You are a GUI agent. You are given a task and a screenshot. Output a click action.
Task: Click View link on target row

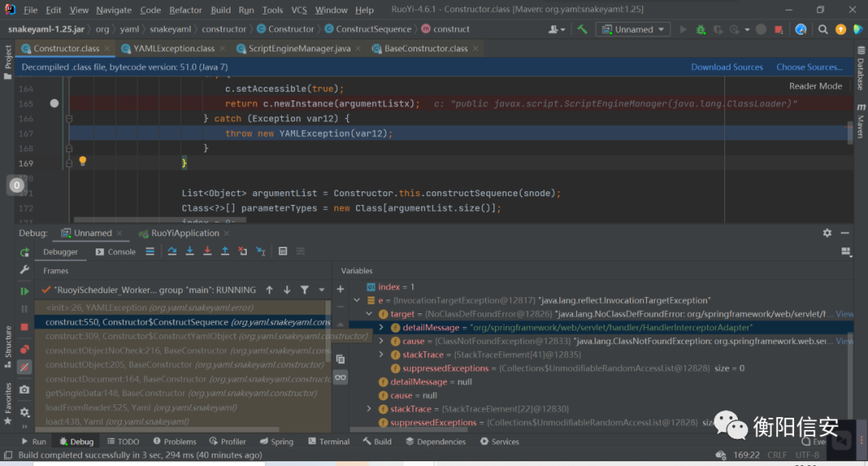point(844,314)
